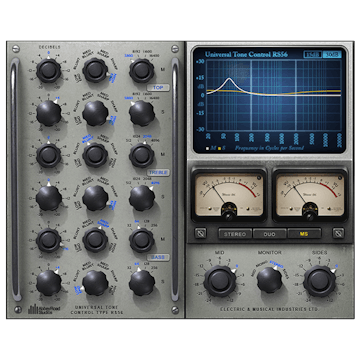Select DUO processing mode
The width and height of the screenshot is (360, 360).
(269, 234)
